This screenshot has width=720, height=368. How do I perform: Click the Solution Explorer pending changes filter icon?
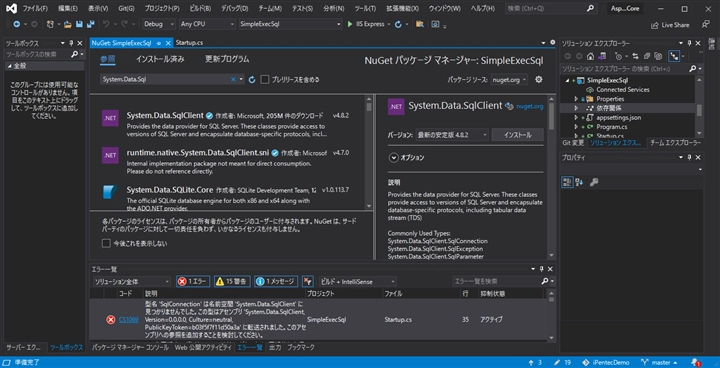click(x=619, y=56)
